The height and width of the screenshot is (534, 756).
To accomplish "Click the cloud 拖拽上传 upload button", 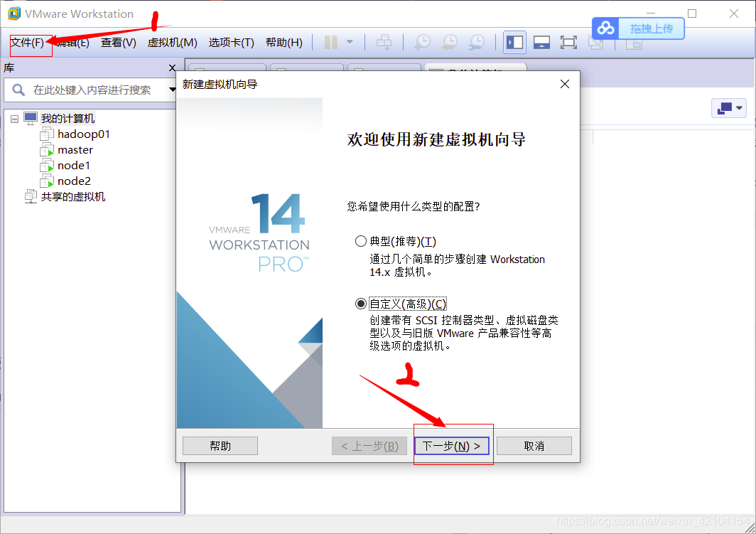I will tap(638, 28).
